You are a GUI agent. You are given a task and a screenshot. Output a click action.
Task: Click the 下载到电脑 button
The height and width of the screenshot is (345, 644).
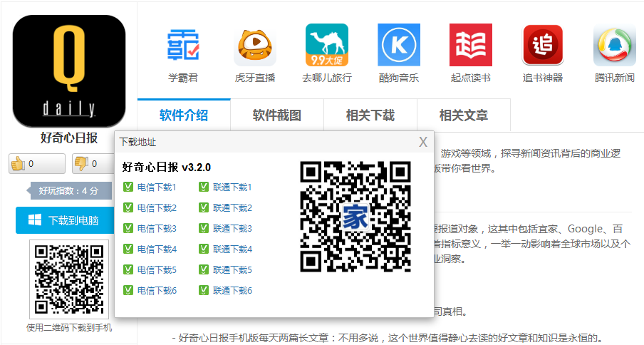click(x=65, y=220)
